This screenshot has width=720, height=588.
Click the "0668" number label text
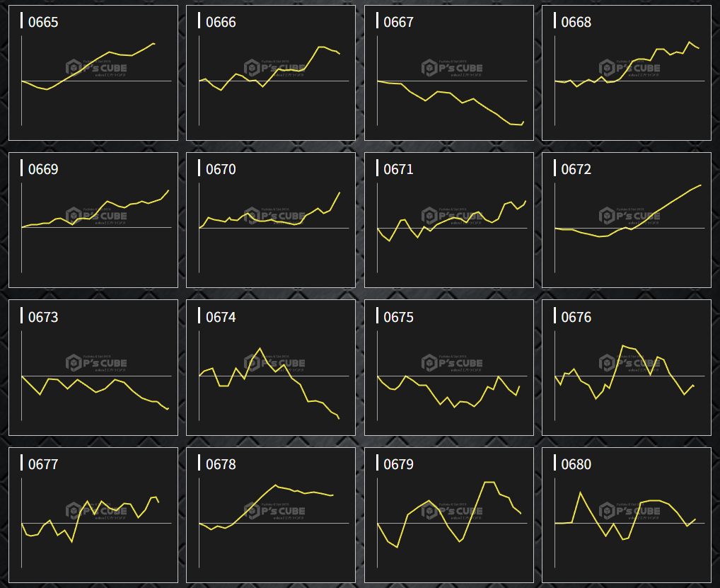click(576, 23)
